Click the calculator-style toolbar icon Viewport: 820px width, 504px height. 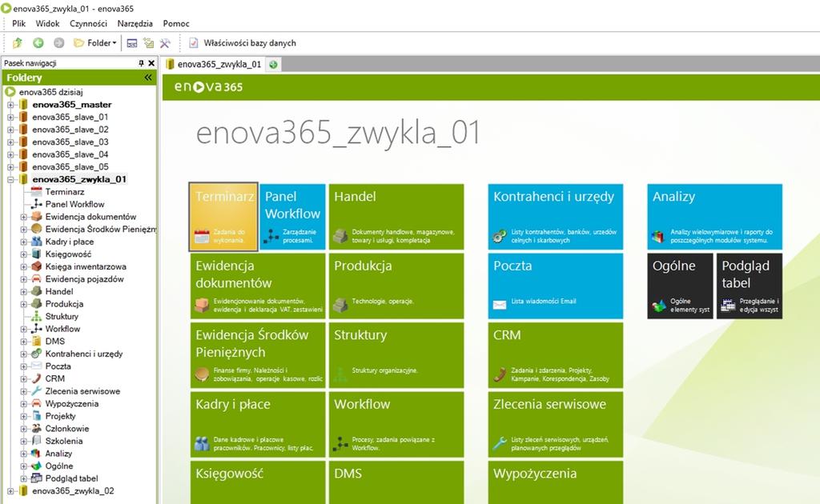tap(132, 43)
